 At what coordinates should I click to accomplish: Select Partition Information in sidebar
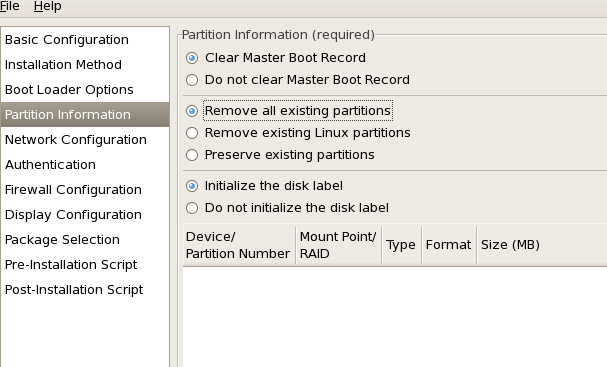tap(85, 115)
